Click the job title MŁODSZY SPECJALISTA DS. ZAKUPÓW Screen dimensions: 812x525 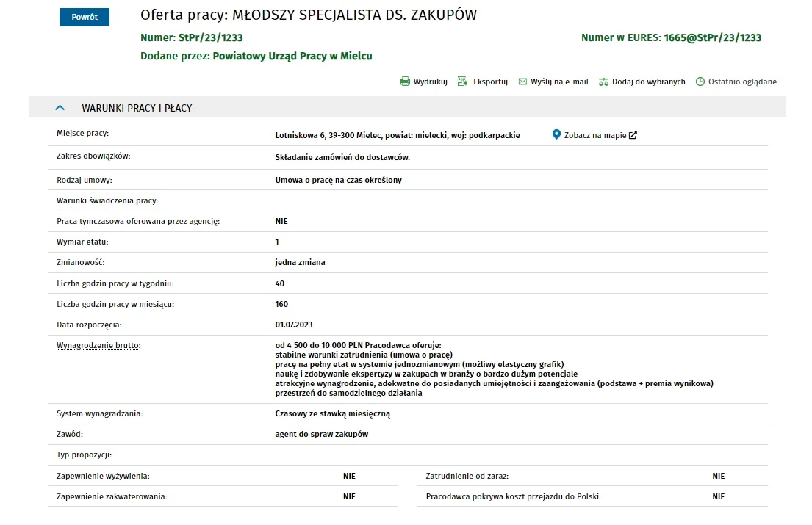tap(354, 15)
